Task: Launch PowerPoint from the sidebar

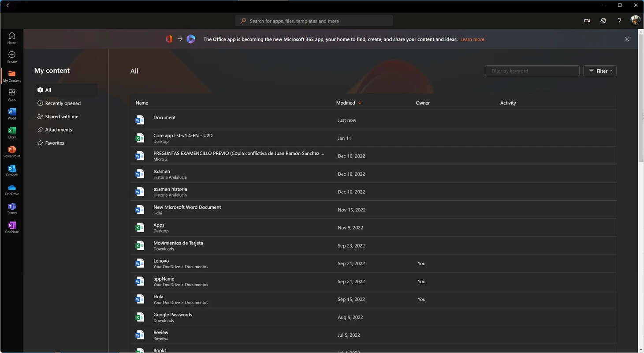Action: pos(12,151)
